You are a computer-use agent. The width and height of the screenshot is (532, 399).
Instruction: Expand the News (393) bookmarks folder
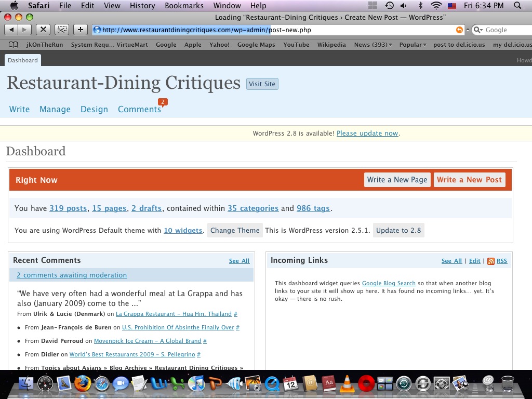tap(373, 45)
